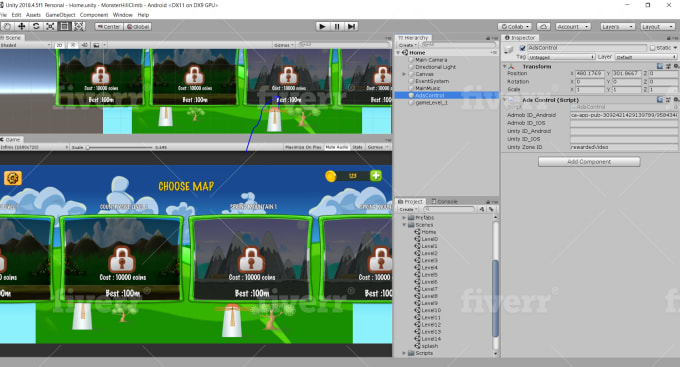Collapse the Home scene in Hierarchy

(x=398, y=52)
